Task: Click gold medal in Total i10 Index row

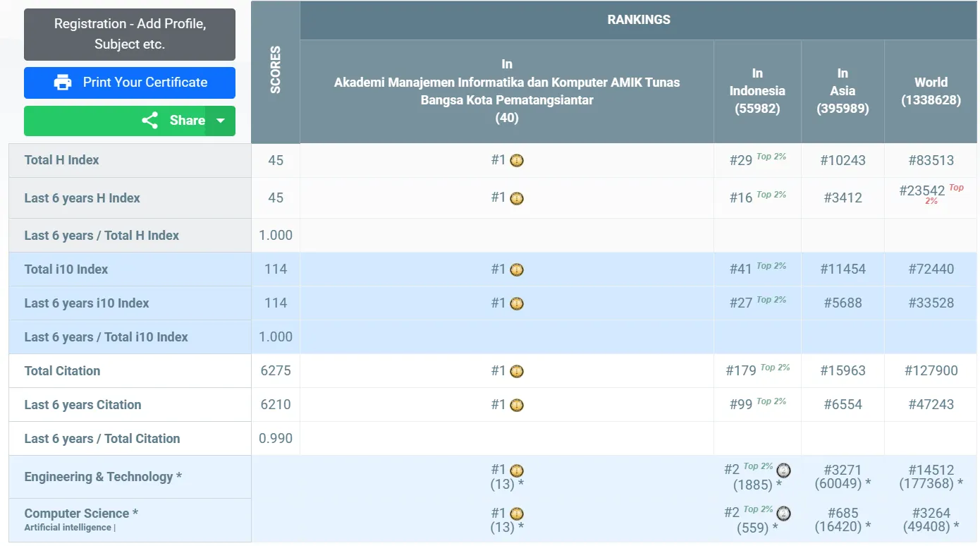Action: (x=517, y=270)
